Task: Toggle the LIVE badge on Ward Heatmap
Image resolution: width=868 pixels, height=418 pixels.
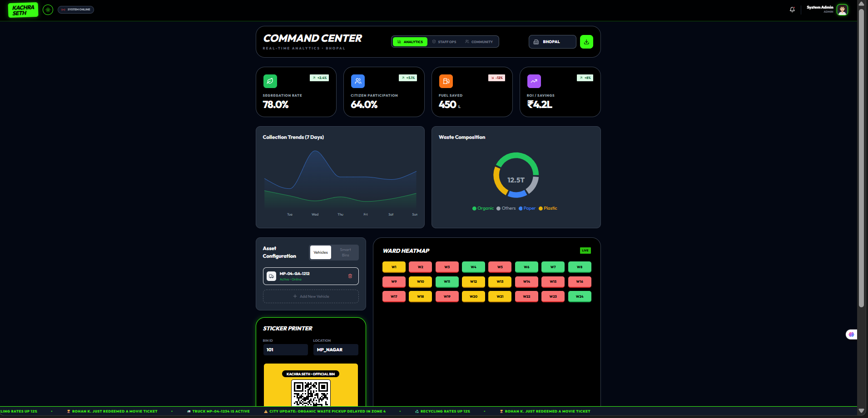Action: pyautogui.click(x=585, y=250)
